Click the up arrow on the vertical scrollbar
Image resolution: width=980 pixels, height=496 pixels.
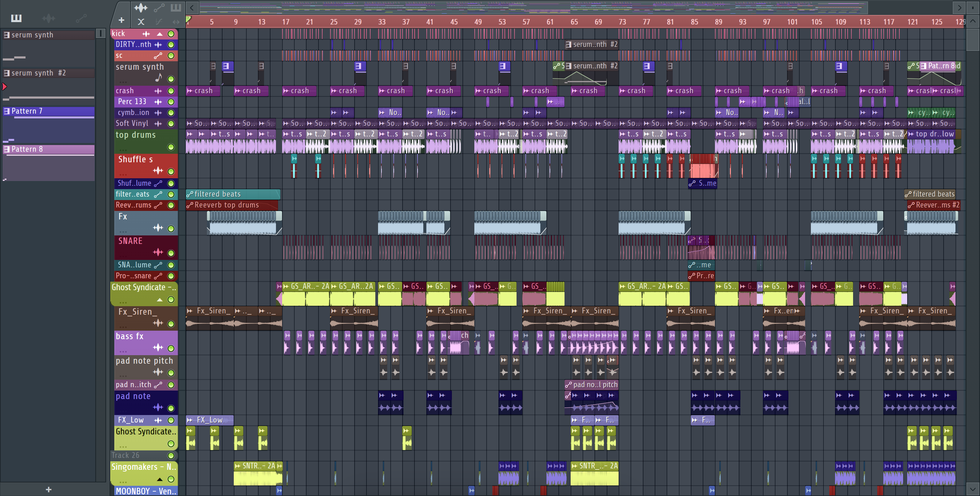click(x=973, y=21)
